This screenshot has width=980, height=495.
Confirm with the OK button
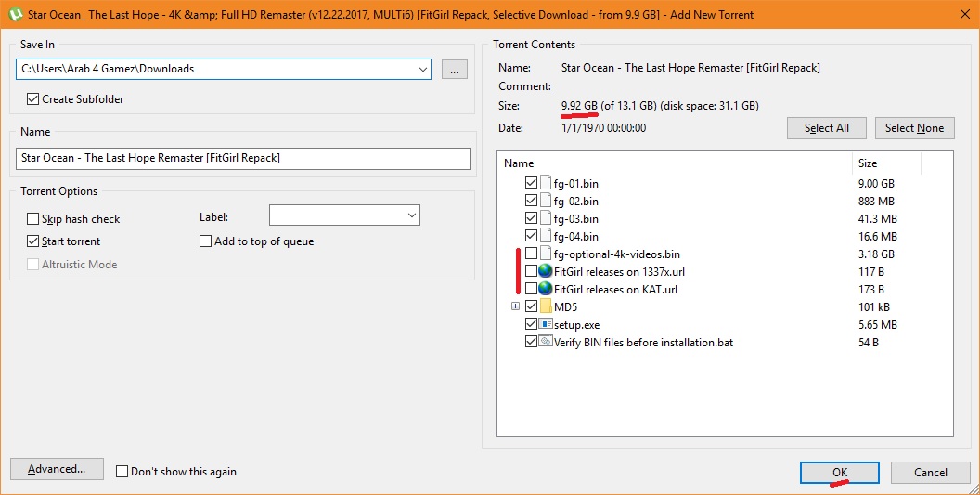coord(839,473)
